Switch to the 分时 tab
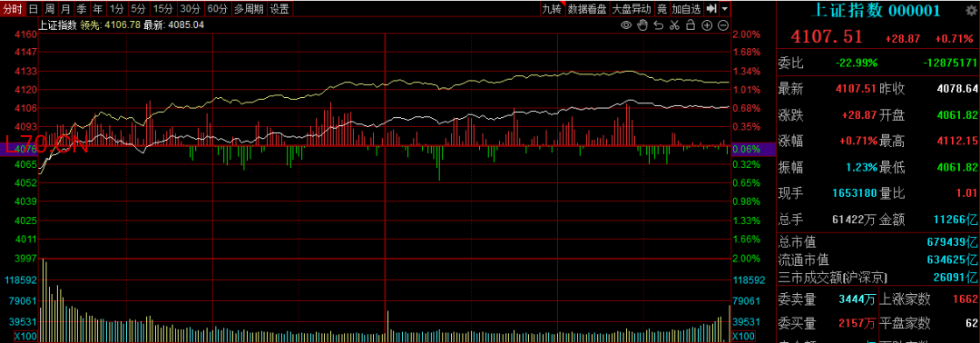The width and height of the screenshot is (980, 343). [x=13, y=9]
